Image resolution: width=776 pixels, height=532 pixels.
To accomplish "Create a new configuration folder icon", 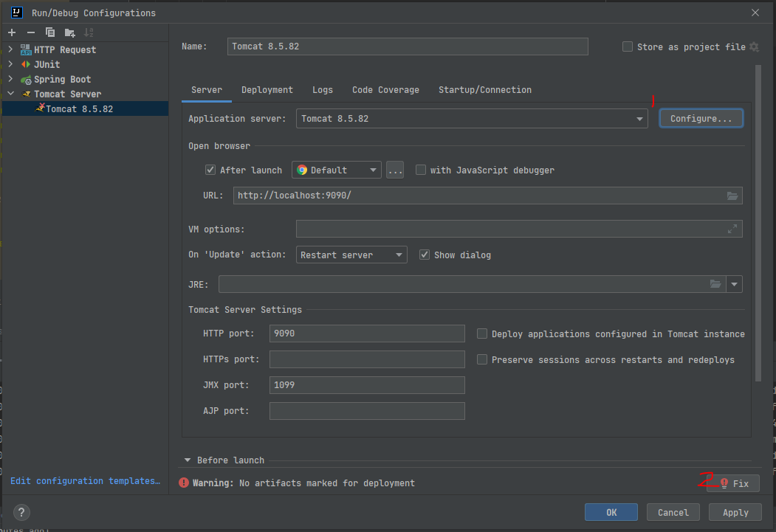I will click(70, 32).
